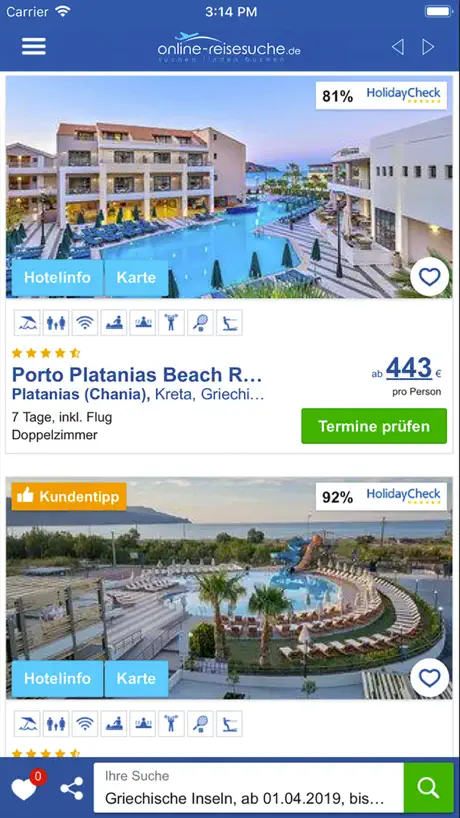Favorite the Kundentipp hotel heart
The width and height of the screenshot is (460, 818).
click(429, 678)
